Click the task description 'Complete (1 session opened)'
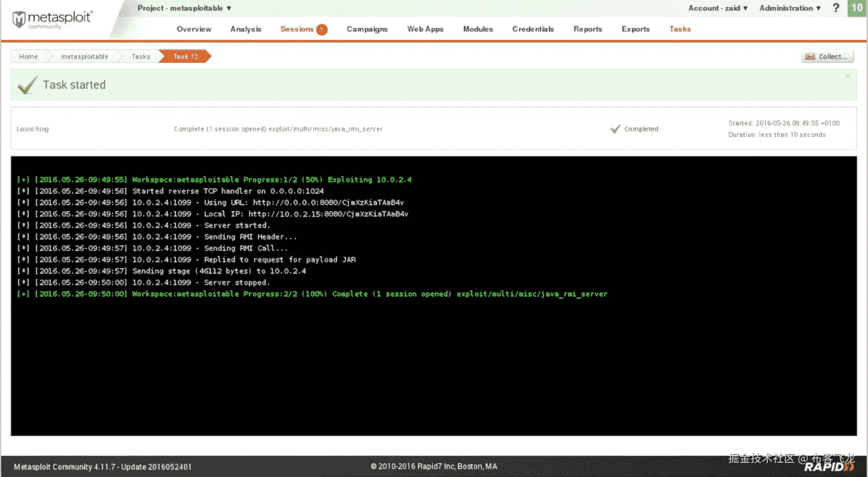Image resolution: width=868 pixels, height=477 pixels. coord(278,129)
